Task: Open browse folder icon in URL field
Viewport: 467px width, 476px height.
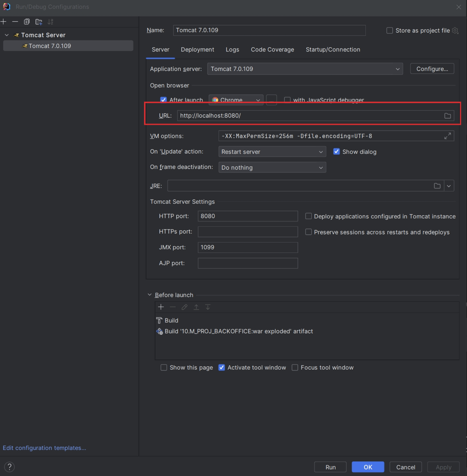Action: point(447,115)
